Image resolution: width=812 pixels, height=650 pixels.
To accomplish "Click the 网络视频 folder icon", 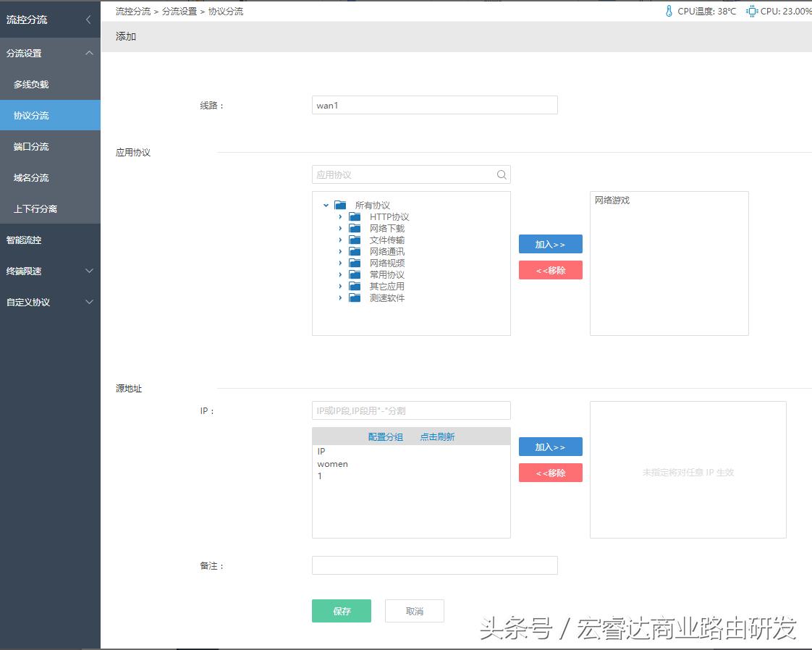I will point(355,263).
